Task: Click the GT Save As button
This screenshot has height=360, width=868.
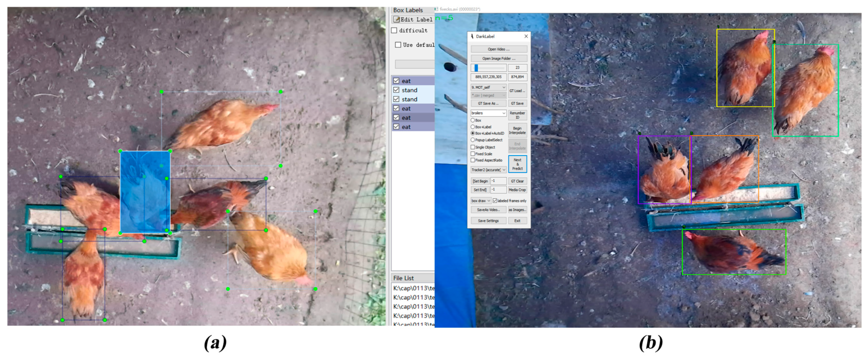Action: [x=488, y=104]
